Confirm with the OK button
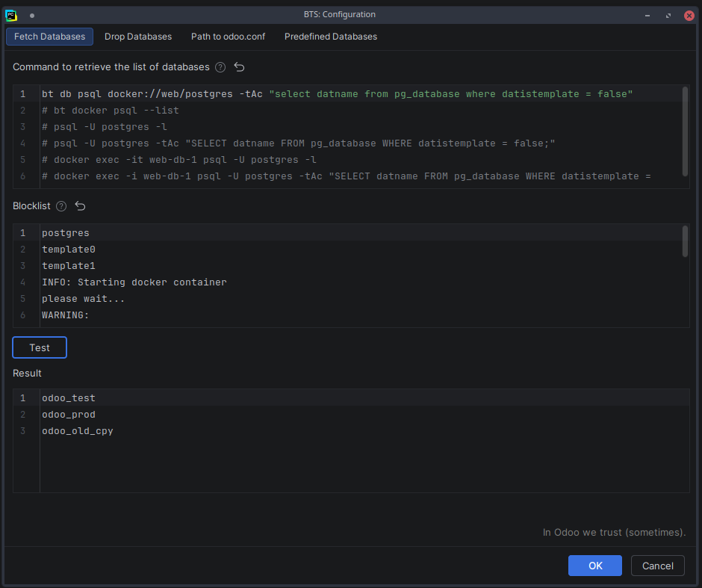This screenshot has width=702, height=588. [595, 566]
